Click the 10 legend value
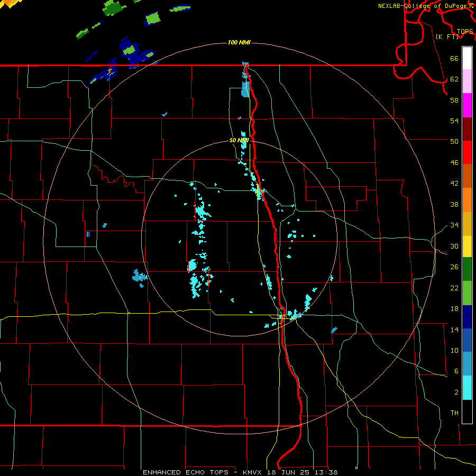 [454, 351]
